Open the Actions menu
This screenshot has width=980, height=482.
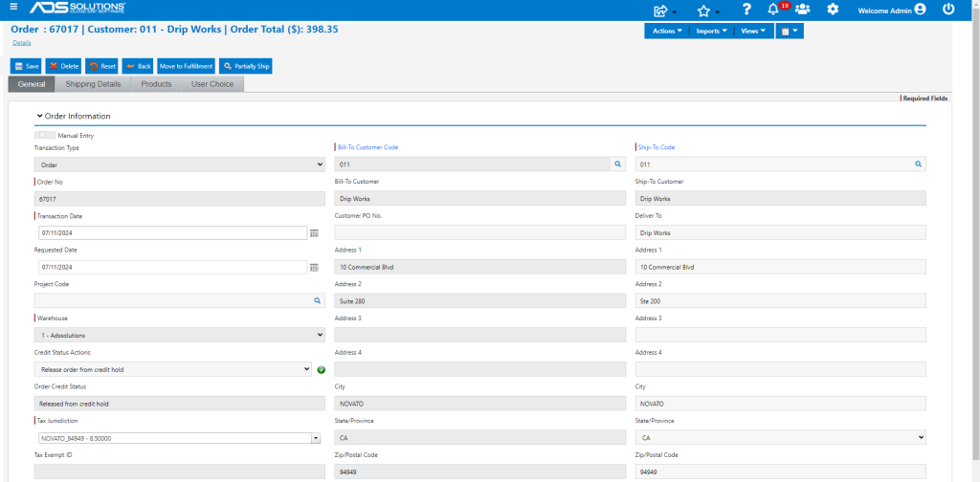(x=667, y=32)
